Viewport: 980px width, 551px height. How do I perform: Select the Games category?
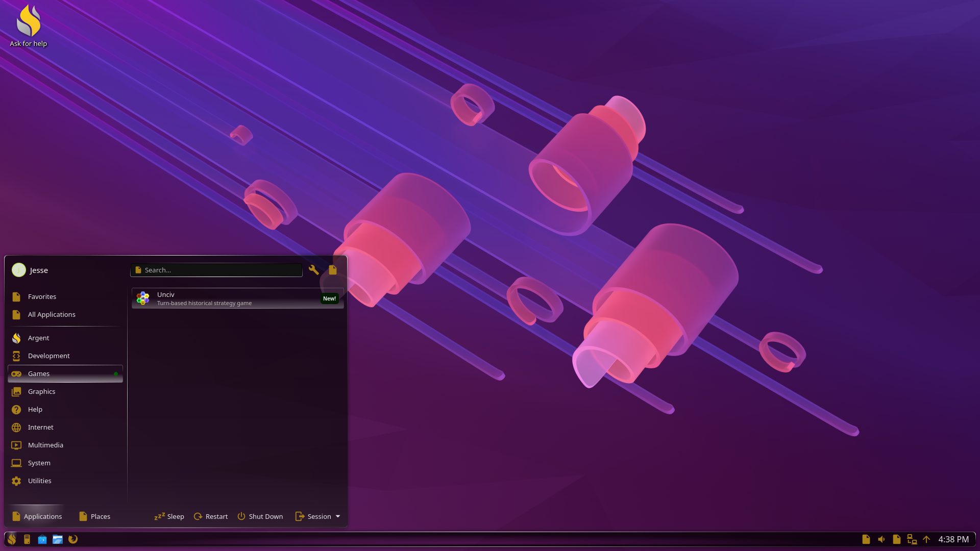pos(65,374)
